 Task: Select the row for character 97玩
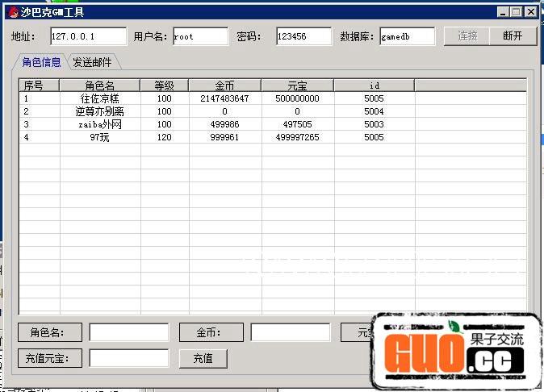click(x=100, y=137)
